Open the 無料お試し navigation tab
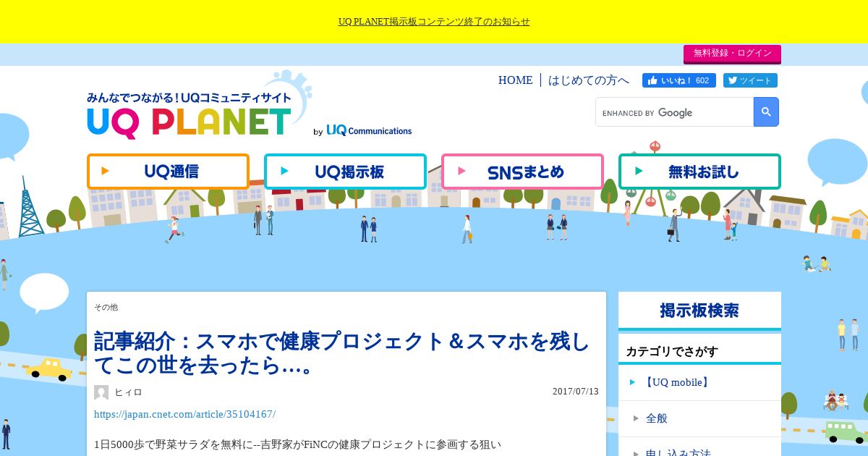This screenshot has height=456, width=868. [x=699, y=172]
